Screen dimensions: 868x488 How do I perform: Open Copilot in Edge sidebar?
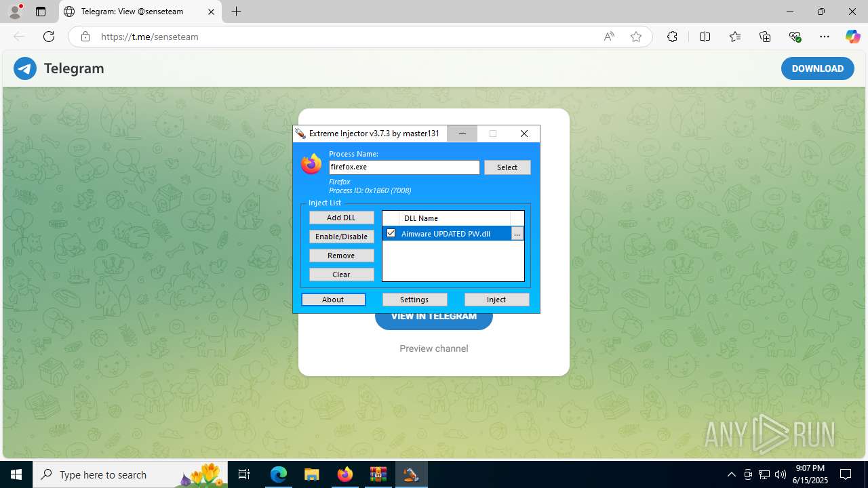coord(852,37)
